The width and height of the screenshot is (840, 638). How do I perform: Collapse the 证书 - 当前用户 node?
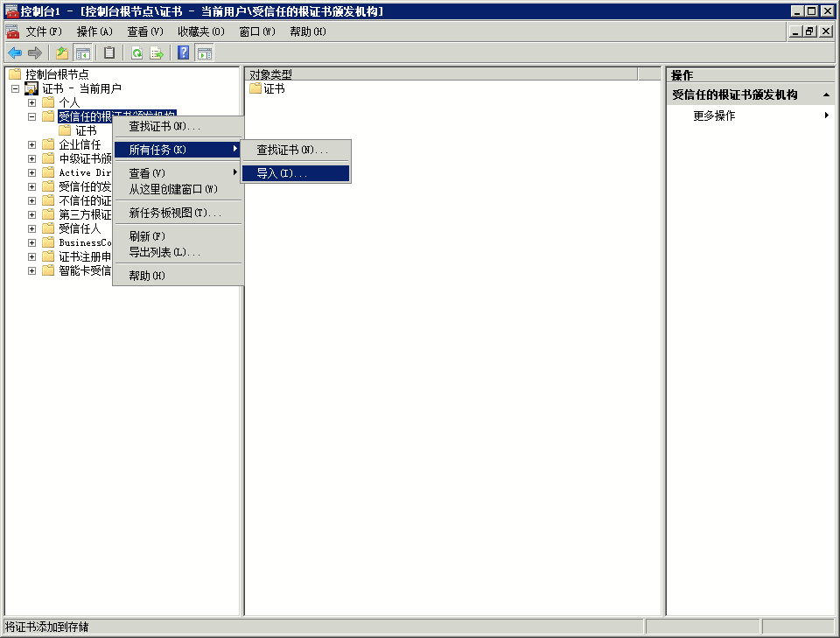coord(15,88)
